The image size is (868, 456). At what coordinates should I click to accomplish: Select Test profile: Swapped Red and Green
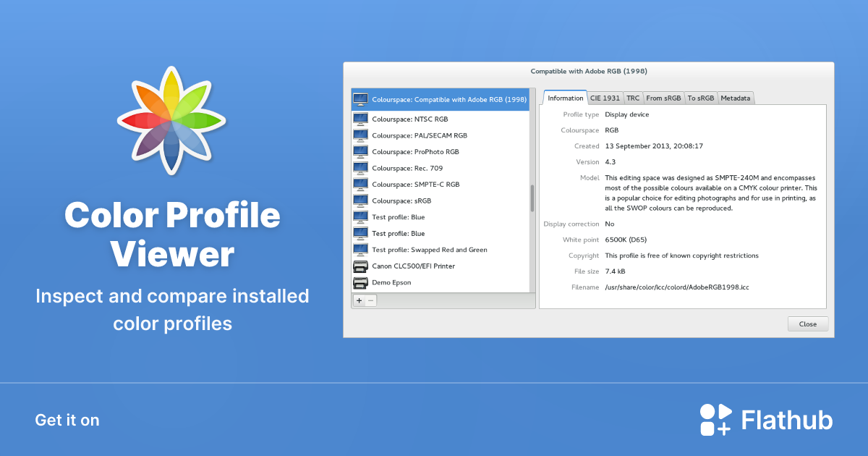(430, 249)
